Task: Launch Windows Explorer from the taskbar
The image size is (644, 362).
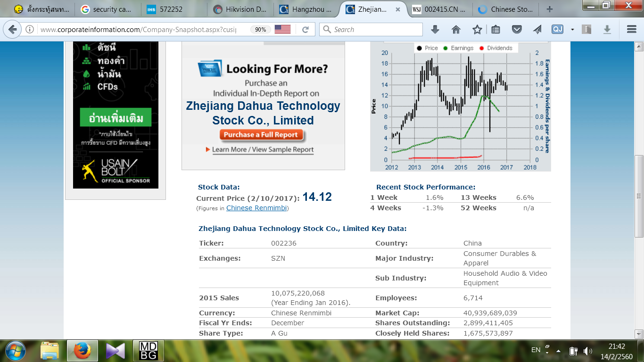Action: [50, 350]
